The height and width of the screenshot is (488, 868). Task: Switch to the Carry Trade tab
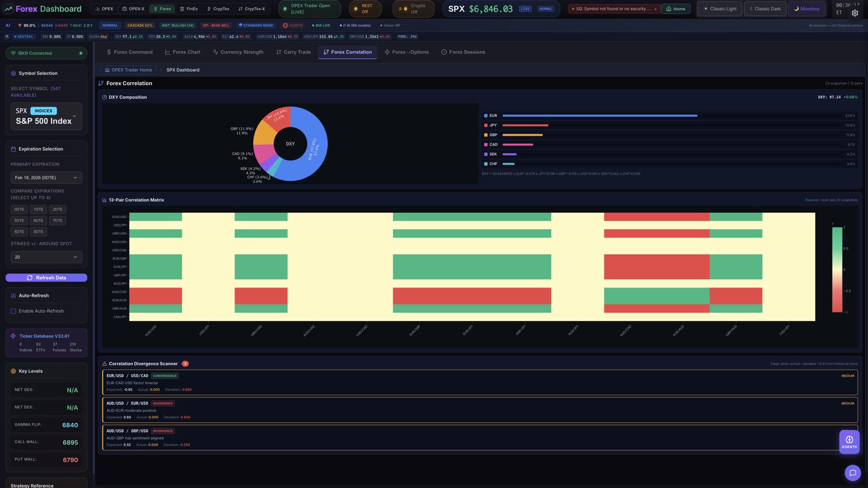[x=293, y=52]
